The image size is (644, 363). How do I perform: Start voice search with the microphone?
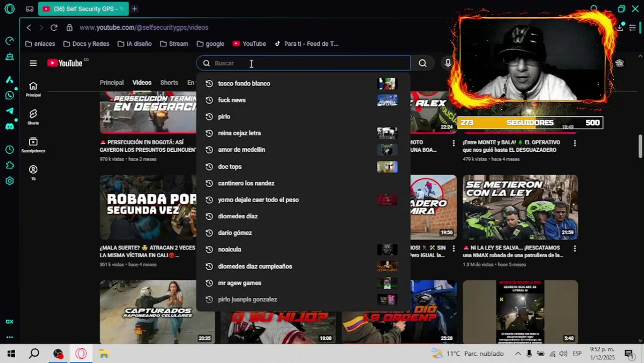pyautogui.click(x=448, y=63)
